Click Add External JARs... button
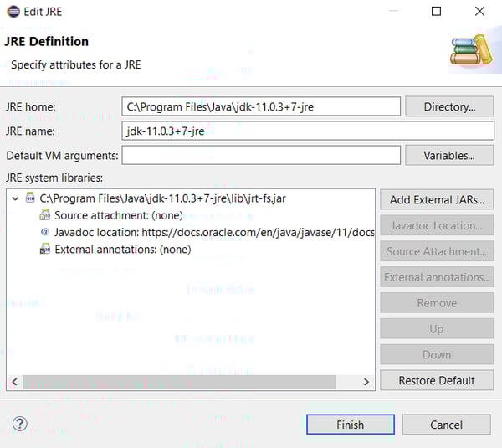 [x=437, y=199]
